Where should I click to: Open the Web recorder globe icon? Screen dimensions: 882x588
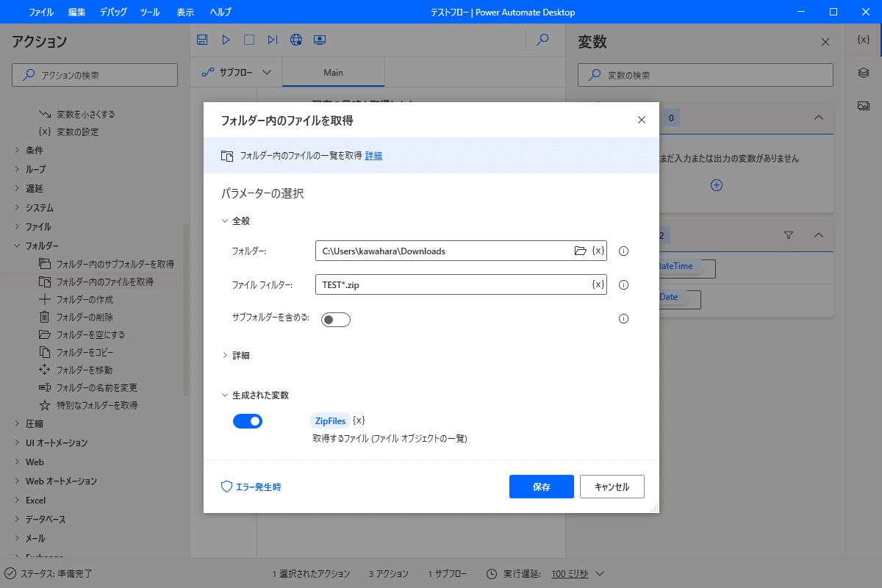[296, 40]
